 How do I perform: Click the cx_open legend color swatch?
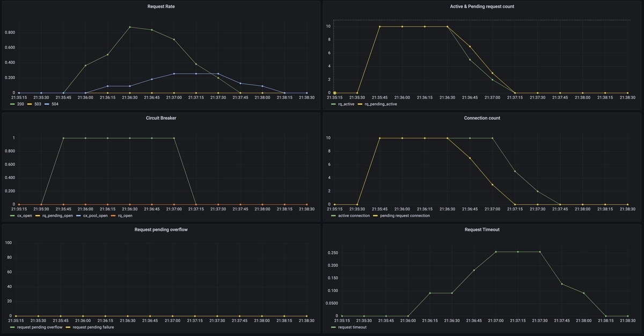(x=13, y=215)
